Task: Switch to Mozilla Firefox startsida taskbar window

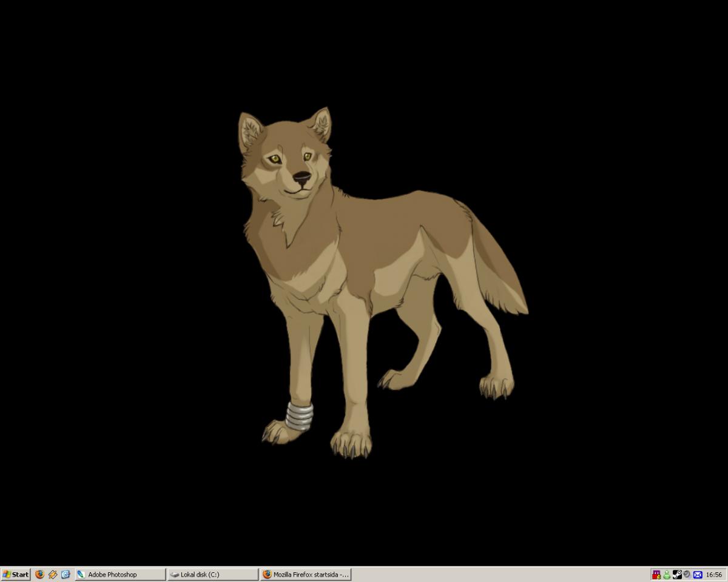Action: click(x=306, y=574)
